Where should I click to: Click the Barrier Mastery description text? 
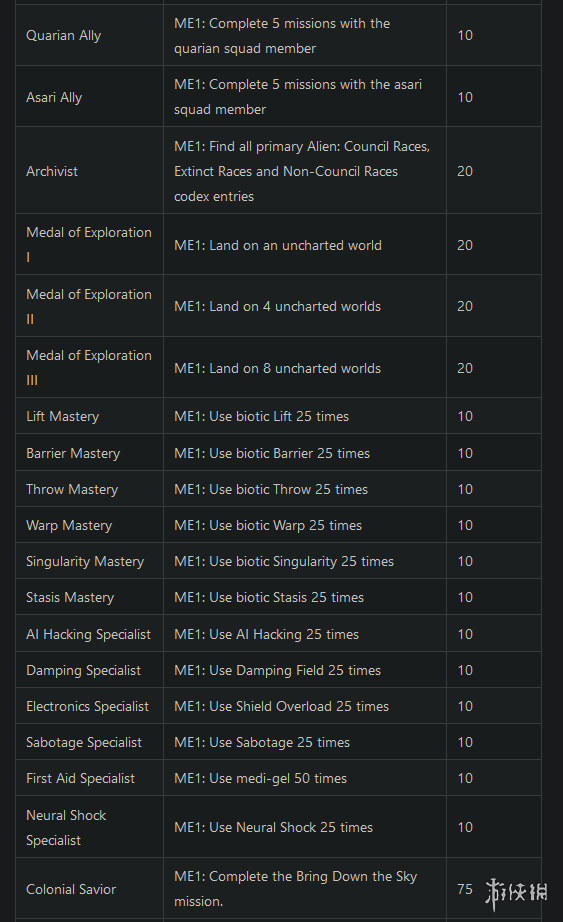272,453
